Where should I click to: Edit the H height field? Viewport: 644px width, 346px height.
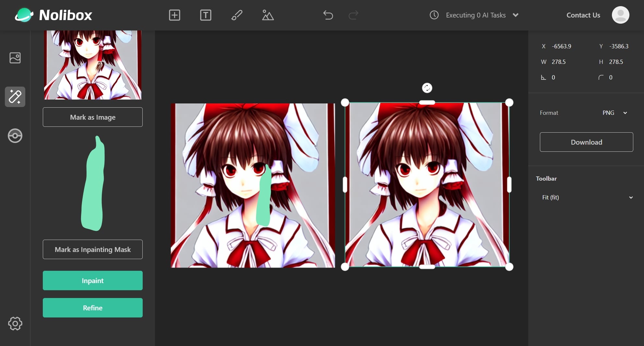pos(616,62)
